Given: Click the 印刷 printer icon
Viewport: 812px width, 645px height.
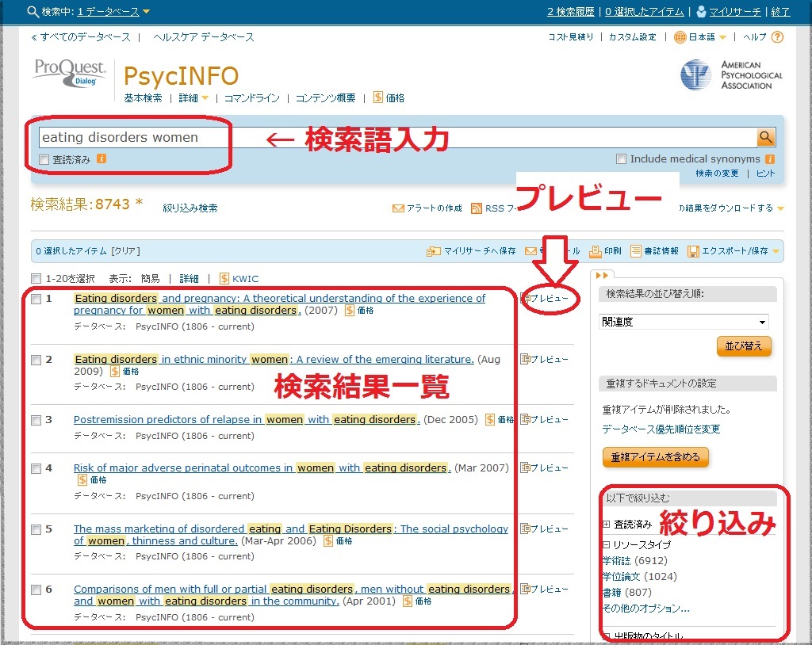Looking at the screenshot, I should click(596, 251).
